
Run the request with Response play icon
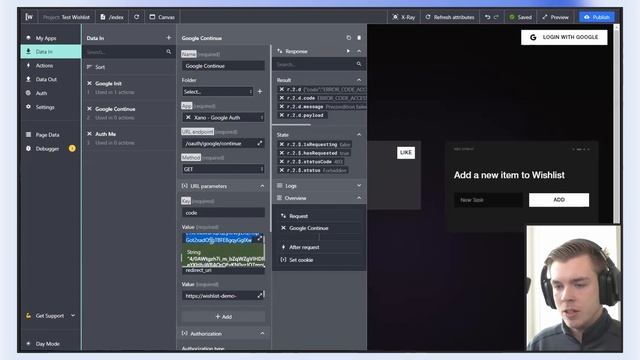tap(348, 51)
